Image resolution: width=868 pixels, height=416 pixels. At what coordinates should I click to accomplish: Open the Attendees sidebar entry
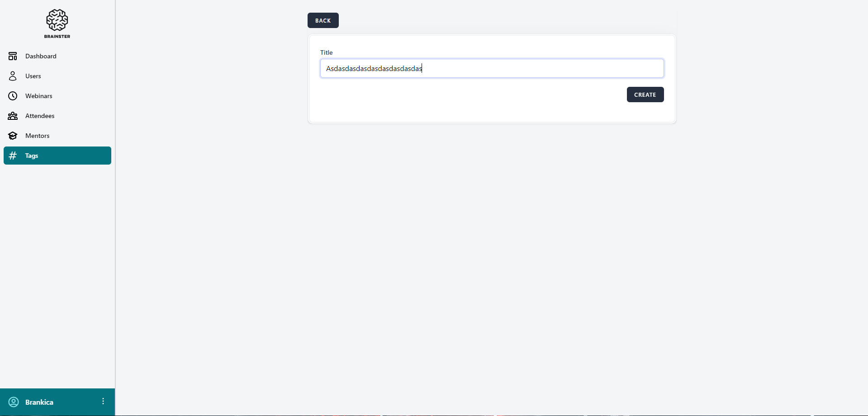40,116
